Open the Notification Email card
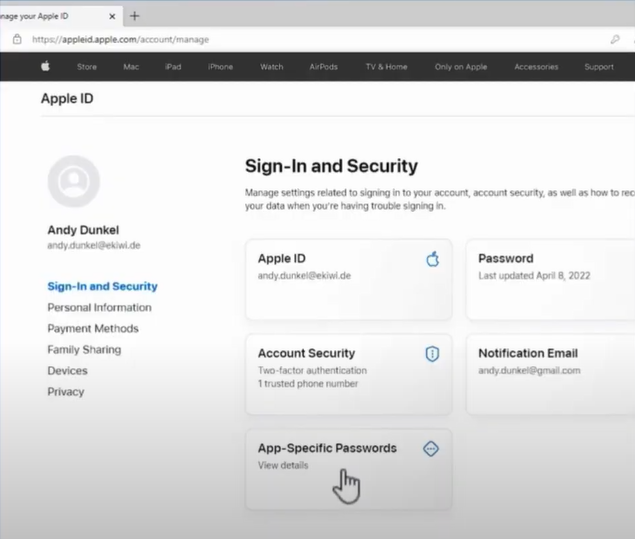635x539 pixels. pyautogui.click(x=550, y=374)
